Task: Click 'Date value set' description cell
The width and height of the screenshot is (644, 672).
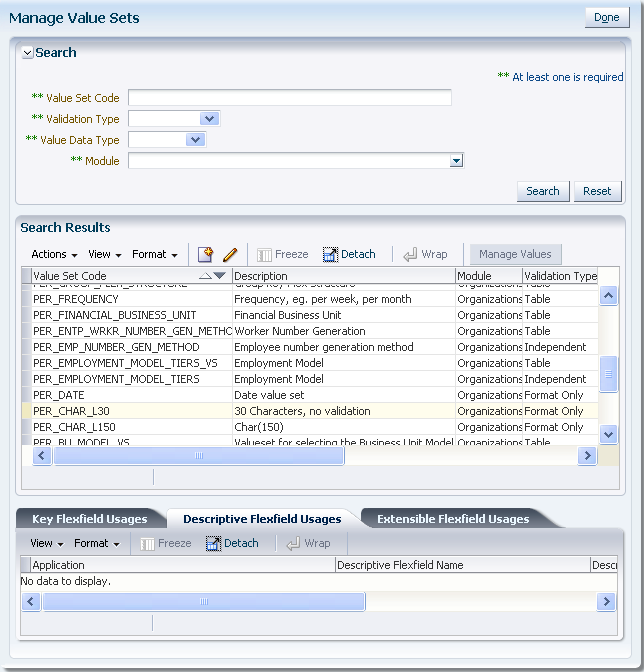Action: 344,395
